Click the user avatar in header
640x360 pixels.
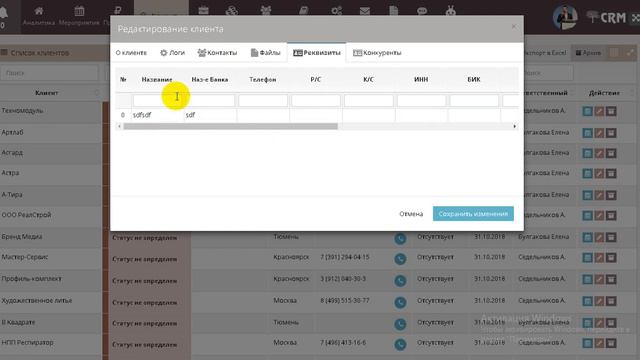(565, 18)
